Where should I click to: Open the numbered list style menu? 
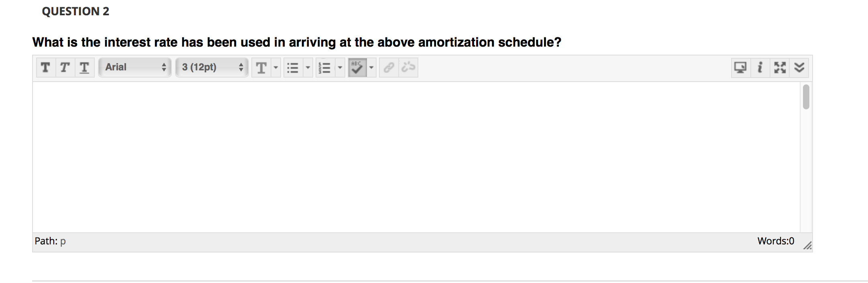pyautogui.click(x=340, y=68)
